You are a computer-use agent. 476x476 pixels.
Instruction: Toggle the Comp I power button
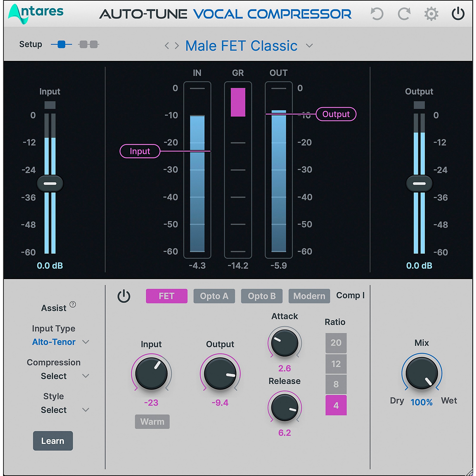point(124,296)
